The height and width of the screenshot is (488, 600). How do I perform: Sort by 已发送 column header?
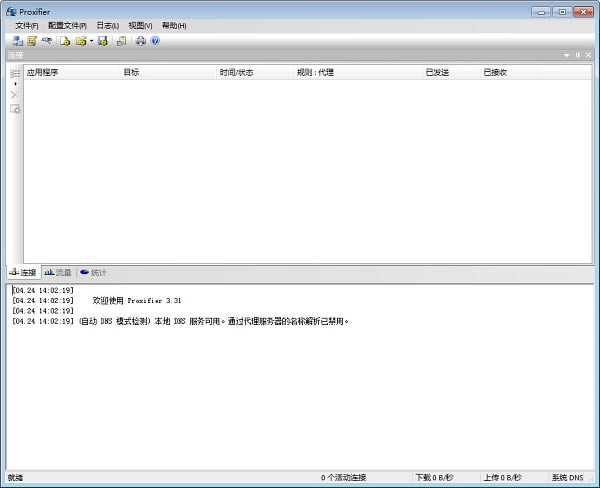[x=452, y=72]
